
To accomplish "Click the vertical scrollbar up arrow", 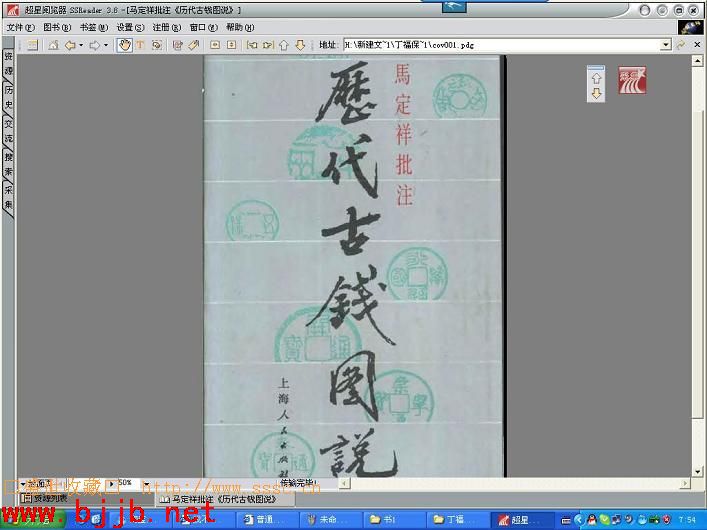I will pos(698,60).
